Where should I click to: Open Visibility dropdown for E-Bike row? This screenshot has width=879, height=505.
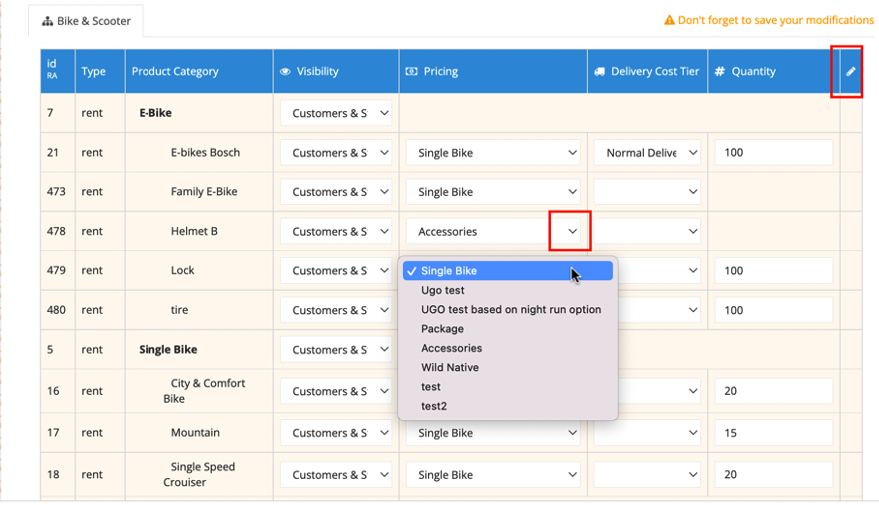(x=336, y=113)
